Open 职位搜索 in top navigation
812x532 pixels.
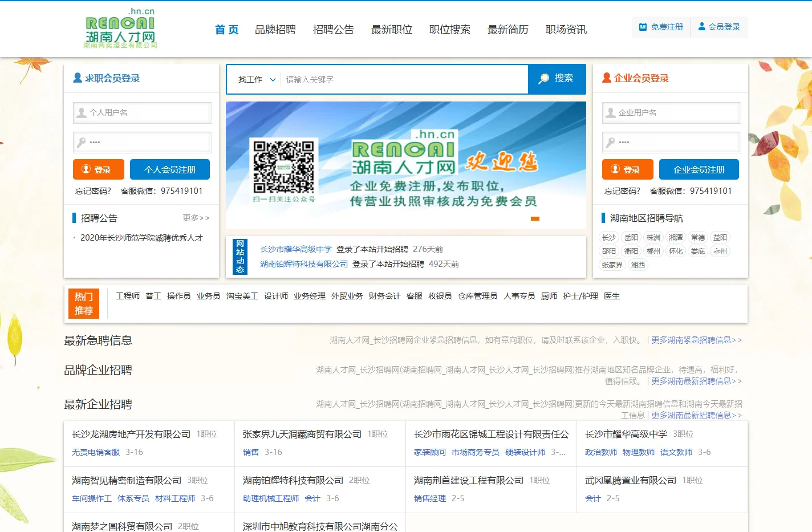tap(450, 30)
